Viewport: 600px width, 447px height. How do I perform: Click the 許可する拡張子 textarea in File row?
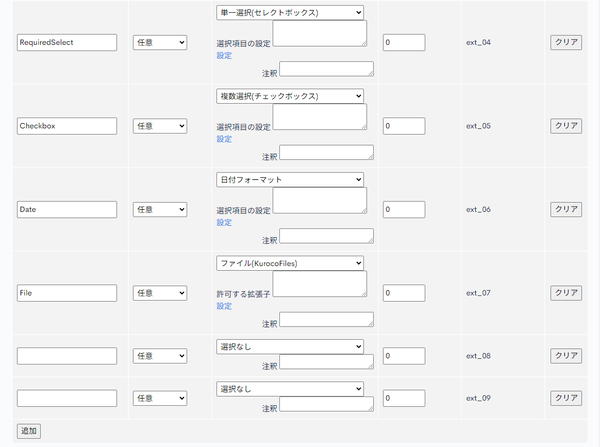click(x=320, y=284)
